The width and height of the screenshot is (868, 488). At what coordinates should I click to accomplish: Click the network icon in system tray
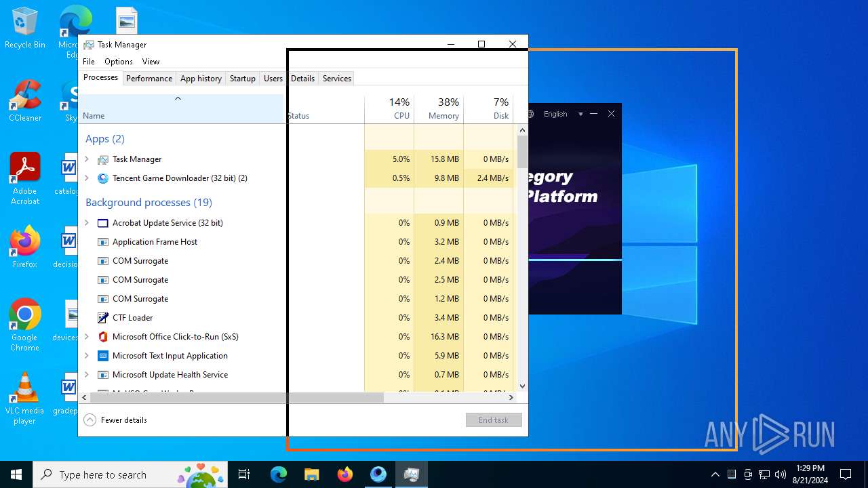[764, 474]
